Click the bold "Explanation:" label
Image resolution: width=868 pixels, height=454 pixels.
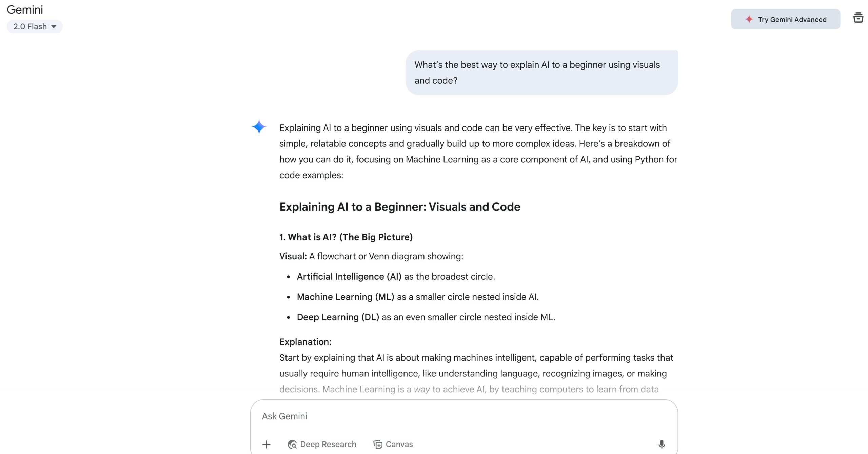click(x=305, y=342)
